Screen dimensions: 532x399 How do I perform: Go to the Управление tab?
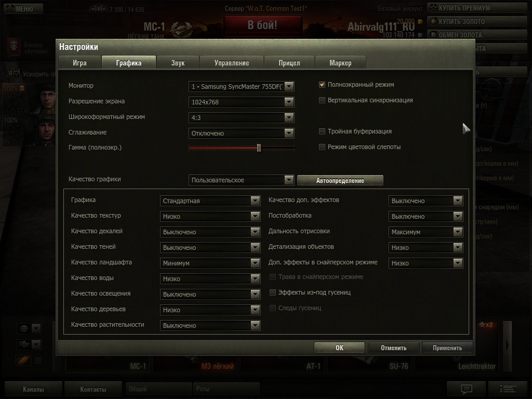pyautogui.click(x=232, y=63)
